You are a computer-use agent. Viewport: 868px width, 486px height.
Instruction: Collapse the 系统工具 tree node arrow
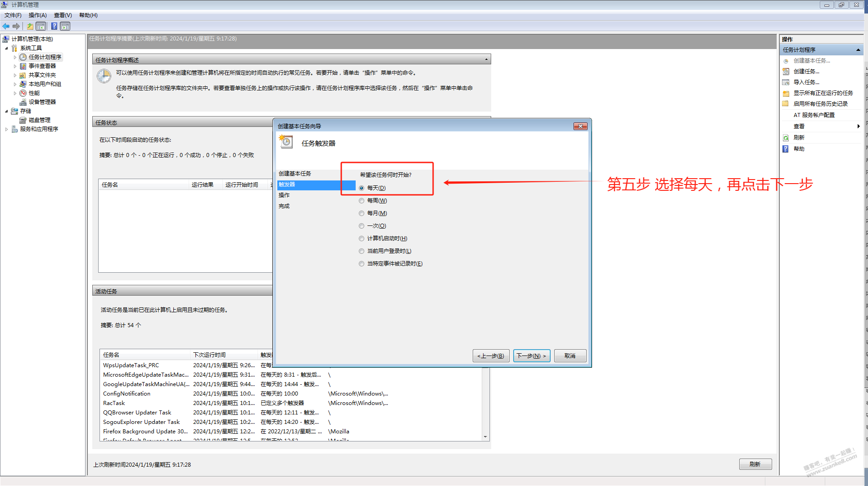point(6,48)
